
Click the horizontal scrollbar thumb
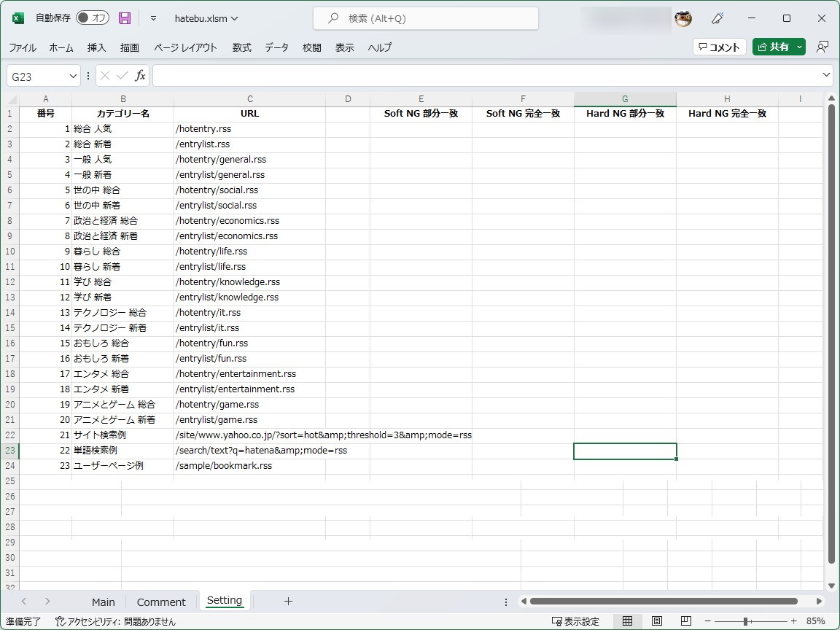664,602
